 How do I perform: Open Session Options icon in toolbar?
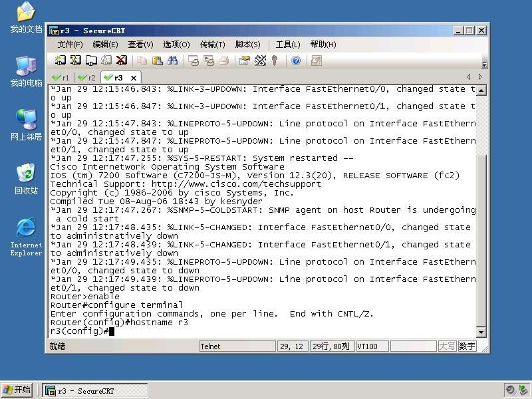click(244, 61)
